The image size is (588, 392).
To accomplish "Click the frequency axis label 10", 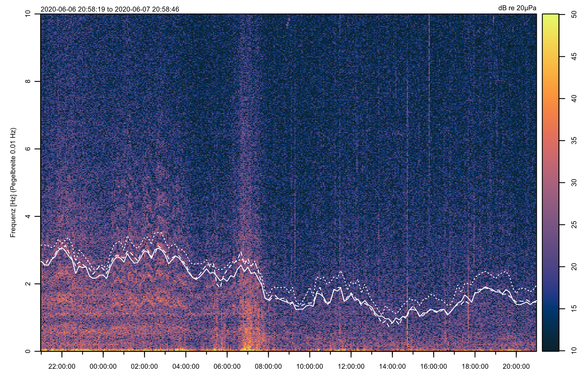I will pyautogui.click(x=28, y=14).
